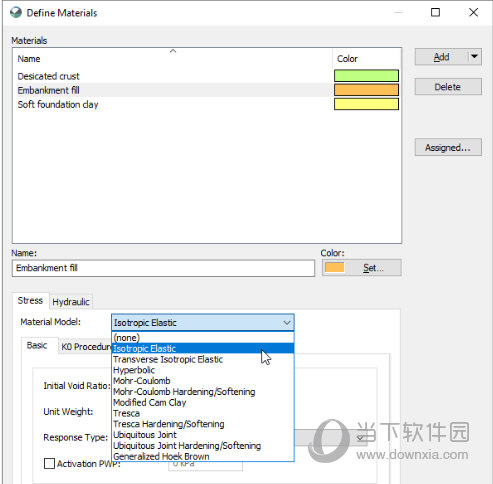Choose Ubiquitous Joint Hardening/Softening model
This screenshot has height=484, width=493.
pos(203,446)
